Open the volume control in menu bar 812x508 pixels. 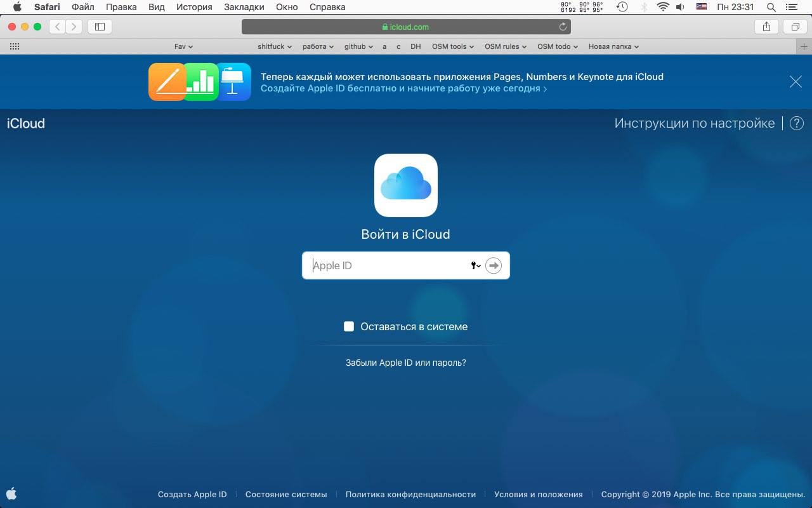681,7
